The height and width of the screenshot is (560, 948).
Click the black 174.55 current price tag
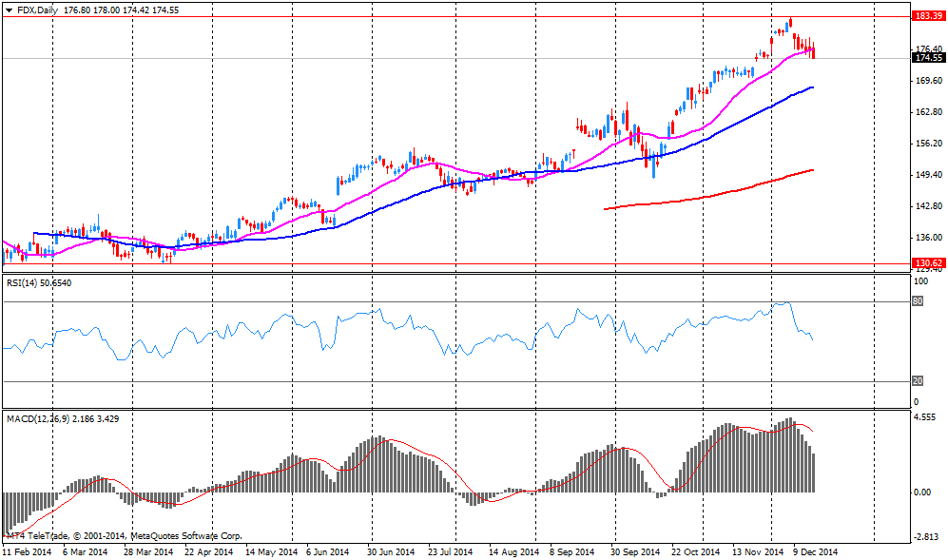tap(926, 58)
